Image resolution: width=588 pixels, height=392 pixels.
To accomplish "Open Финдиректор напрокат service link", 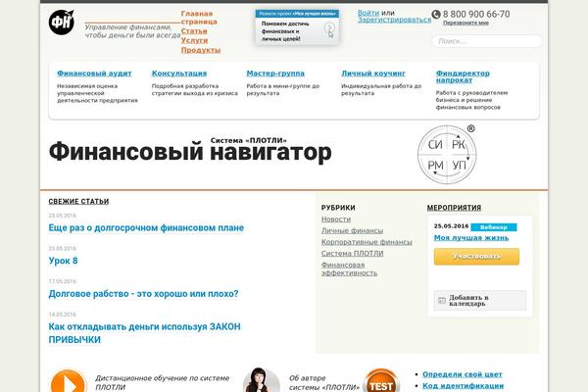I will coord(463,76).
